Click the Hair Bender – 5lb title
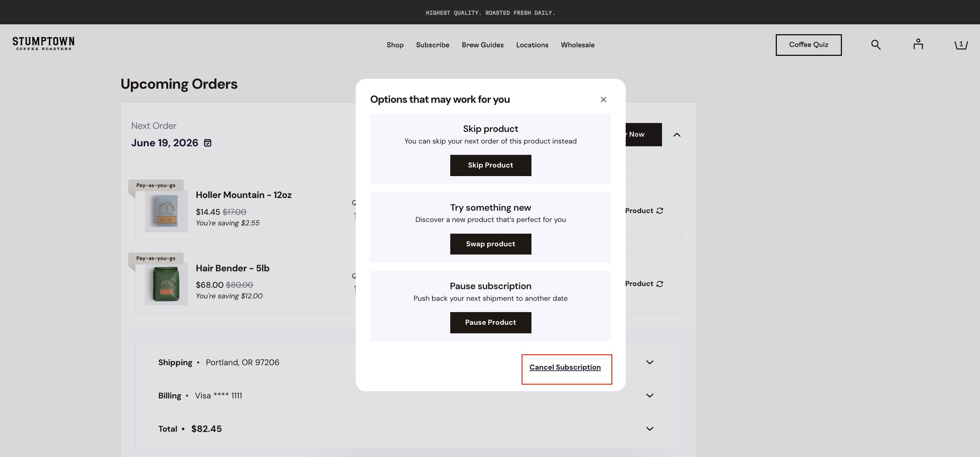The height and width of the screenshot is (457, 980). (232, 269)
